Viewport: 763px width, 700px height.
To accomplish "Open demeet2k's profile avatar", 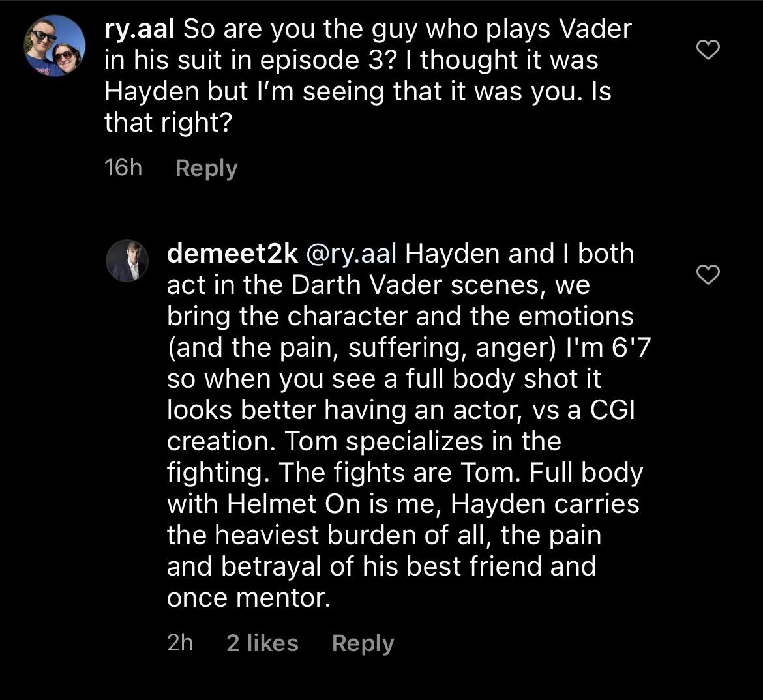I will [127, 261].
